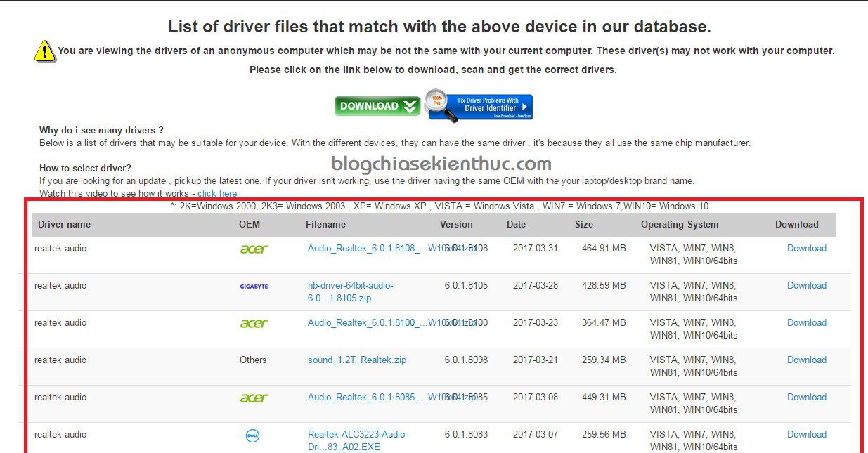Image resolution: width=868 pixels, height=453 pixels.
Task: Open the Audio_Realtek_6.0.1.8100 file link
Action: [x=391, y=322]
